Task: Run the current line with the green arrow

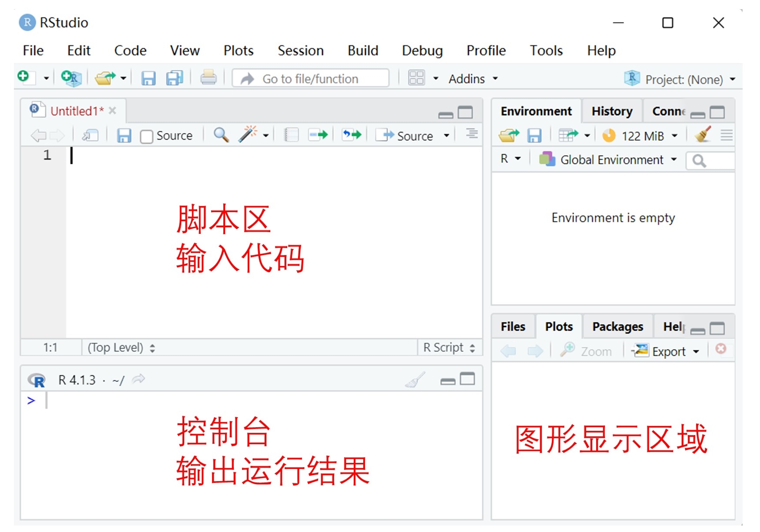Action: click(318, 135)
